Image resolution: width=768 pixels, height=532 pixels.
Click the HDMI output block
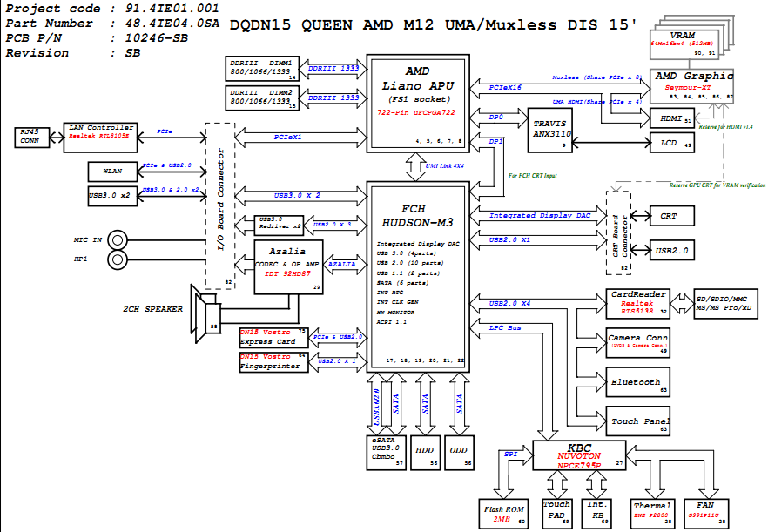[x=671, y=118]
